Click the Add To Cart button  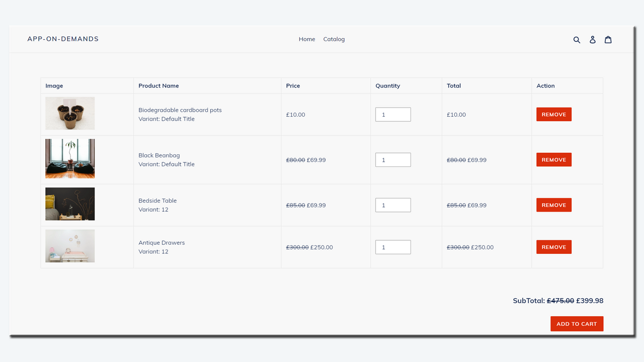(x=577, y=324)
